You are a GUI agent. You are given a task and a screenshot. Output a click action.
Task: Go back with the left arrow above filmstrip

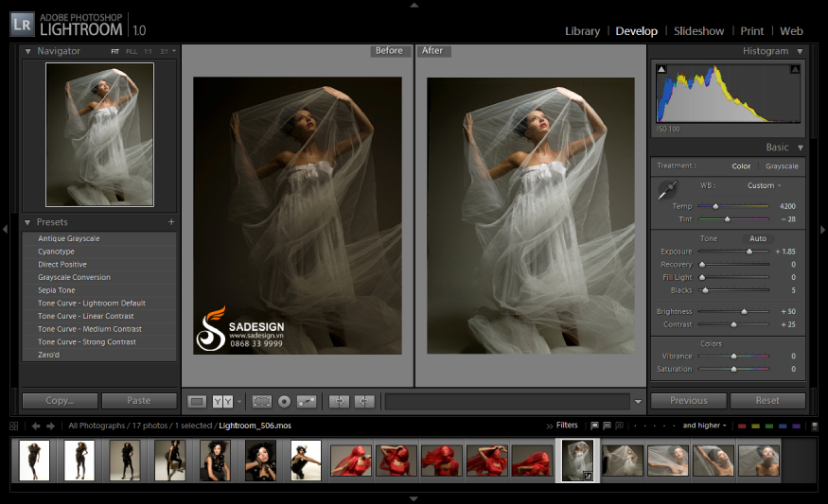click(x=35, y=426)
